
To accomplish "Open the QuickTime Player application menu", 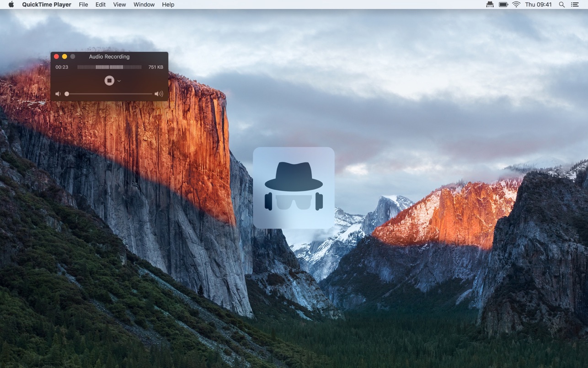I will coord(47,5).
